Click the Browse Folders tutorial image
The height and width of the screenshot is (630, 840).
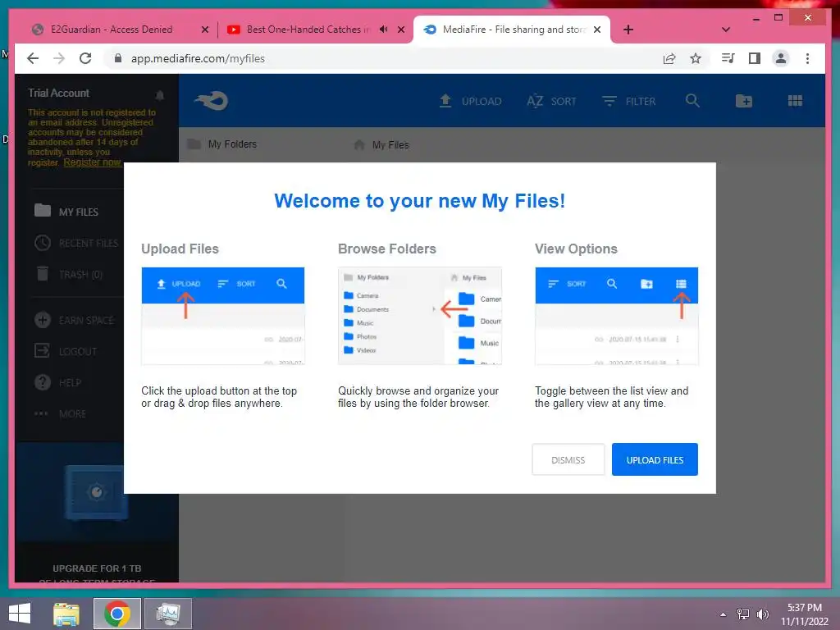[419, 316]
